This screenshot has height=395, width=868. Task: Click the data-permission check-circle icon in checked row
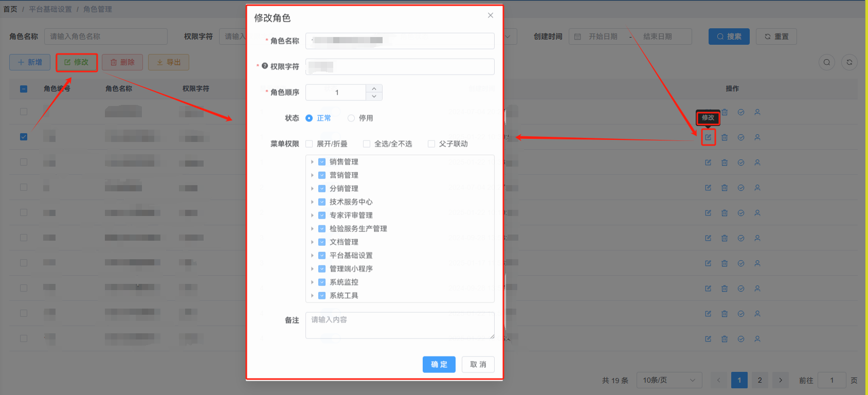point(741,137)
